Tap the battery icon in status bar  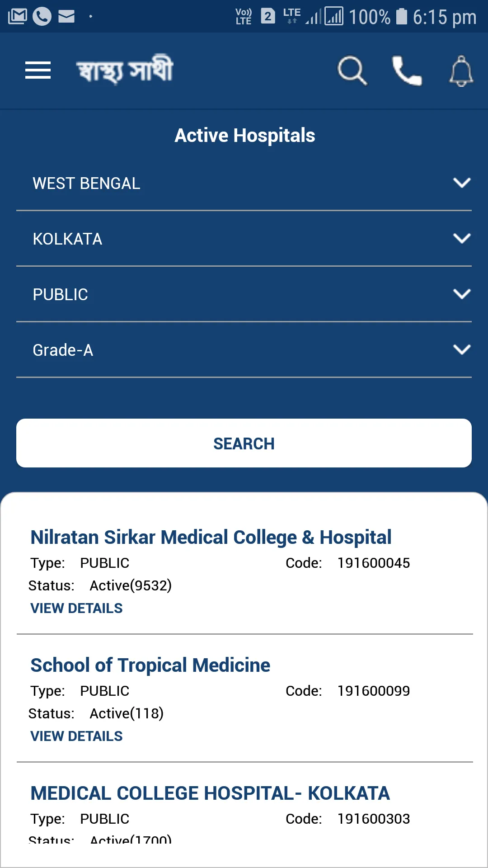coord(401,17)
